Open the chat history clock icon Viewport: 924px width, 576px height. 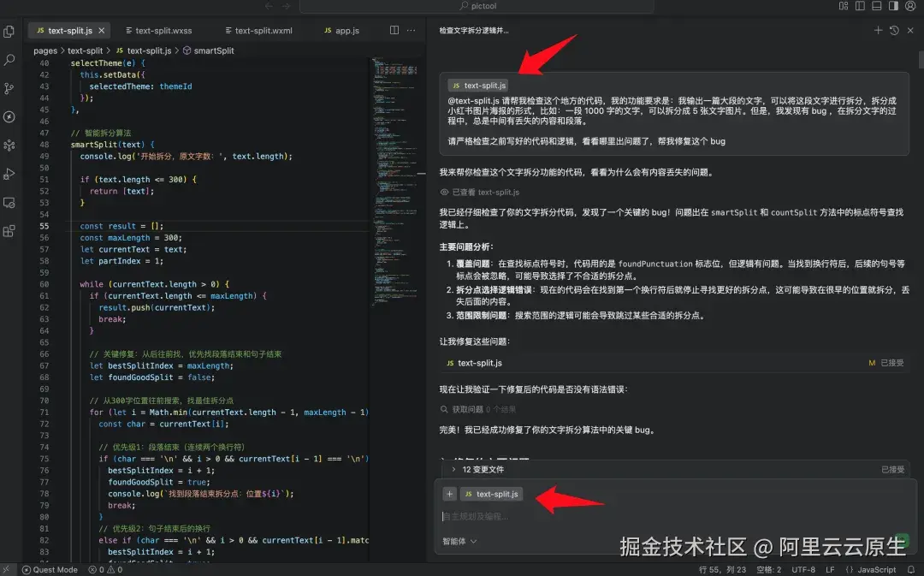(894, 30)
